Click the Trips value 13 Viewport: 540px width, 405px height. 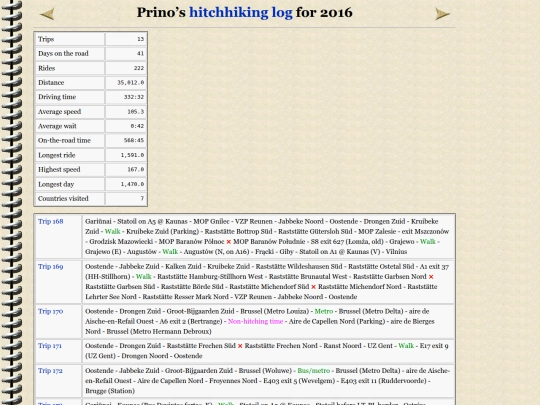pos(141,39)
